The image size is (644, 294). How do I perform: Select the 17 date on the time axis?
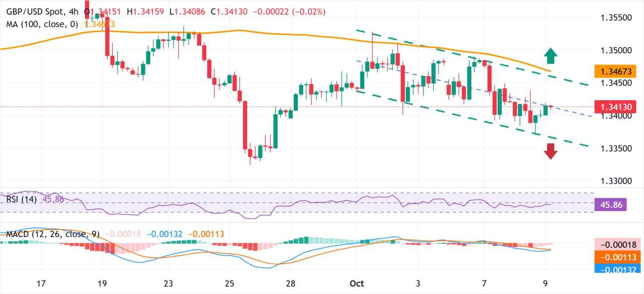pyautogui.click(x=42, y=283)
